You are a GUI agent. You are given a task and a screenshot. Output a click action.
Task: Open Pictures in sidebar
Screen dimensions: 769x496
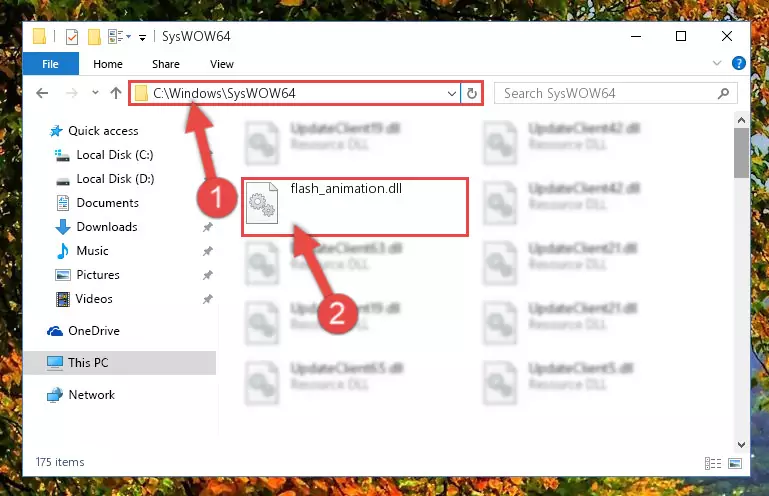[x=98, y=275]
